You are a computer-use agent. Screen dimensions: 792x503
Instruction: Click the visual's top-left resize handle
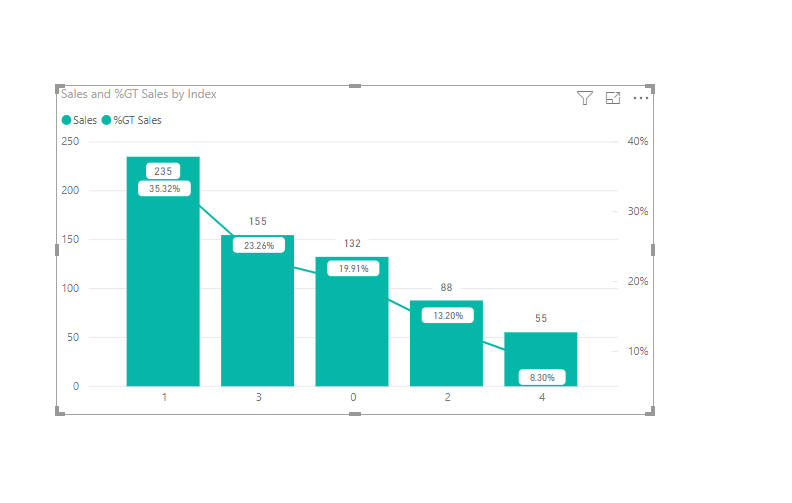point(60,89)
